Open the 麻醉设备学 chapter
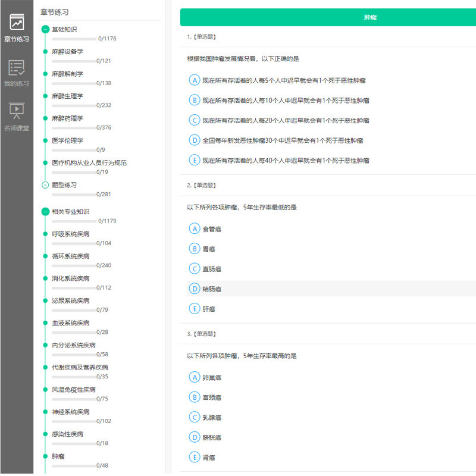Viewport: 476px width, 476px height. pos(67,52)
